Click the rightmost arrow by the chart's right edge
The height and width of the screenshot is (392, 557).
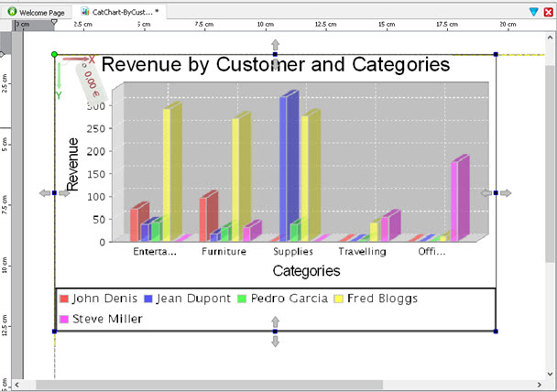506,193
